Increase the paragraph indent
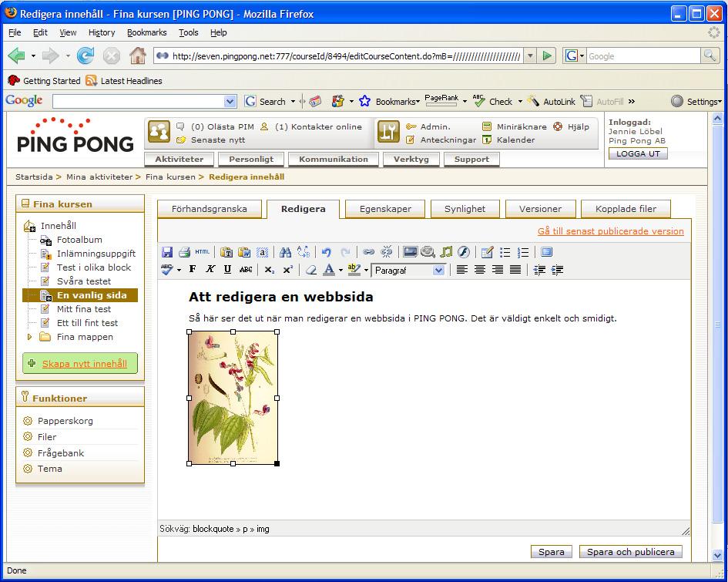Viewport: 728px width, 582px height. [x=557, y=270]
